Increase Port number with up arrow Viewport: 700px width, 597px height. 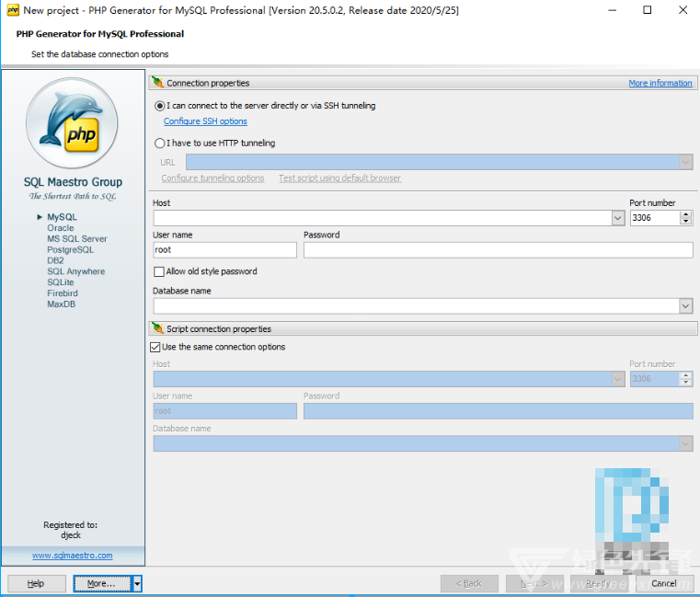pyautogui.click(x=686, y=214)
